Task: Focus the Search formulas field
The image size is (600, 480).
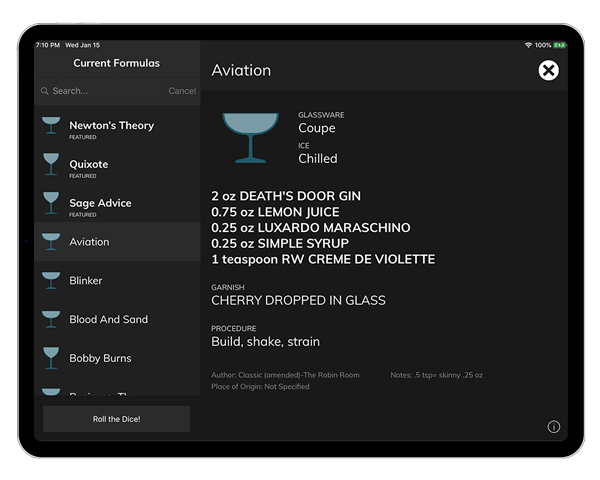Action: (x=101, y=91)
